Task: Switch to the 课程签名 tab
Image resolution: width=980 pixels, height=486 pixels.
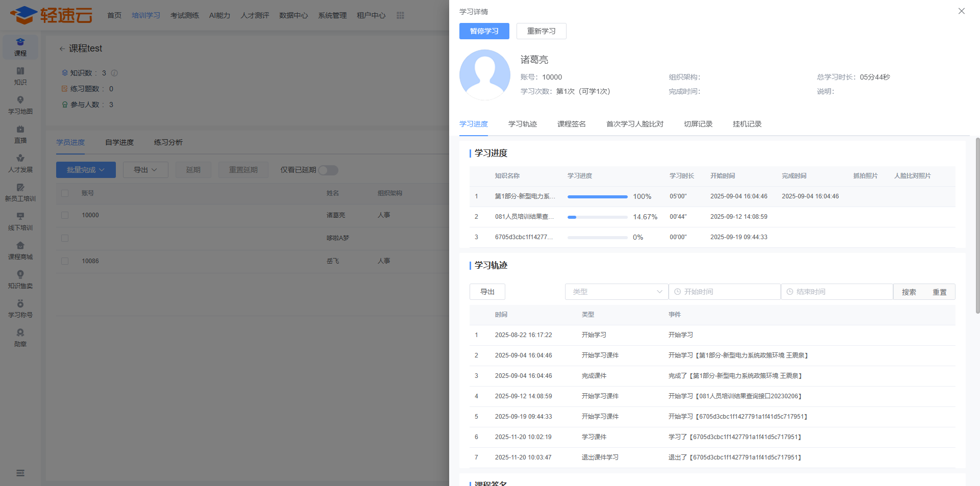Action: tap(571, 124)
